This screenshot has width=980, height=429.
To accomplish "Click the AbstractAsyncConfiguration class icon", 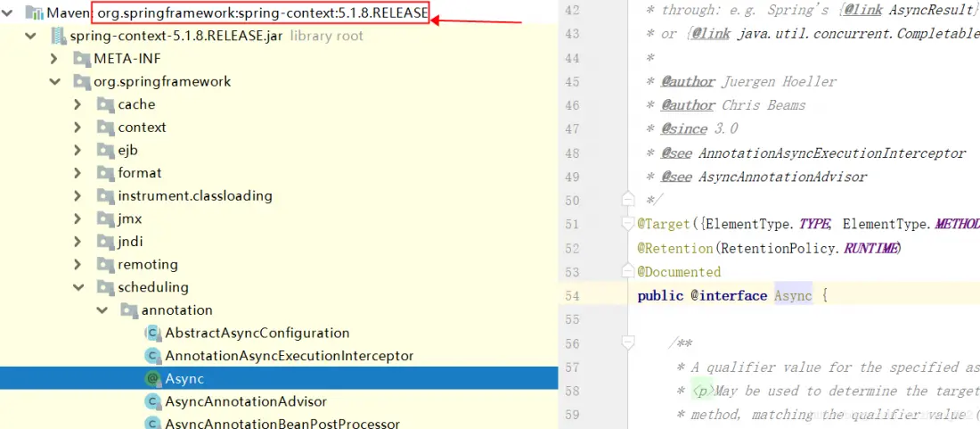I will click(x=152, y=334).
